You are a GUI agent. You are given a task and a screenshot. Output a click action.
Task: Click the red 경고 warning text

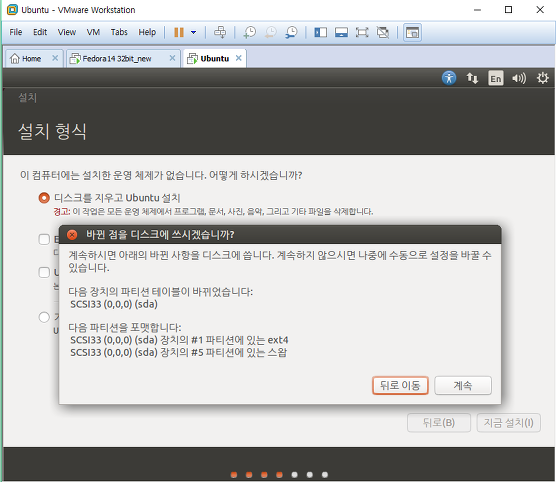(62, 212)
